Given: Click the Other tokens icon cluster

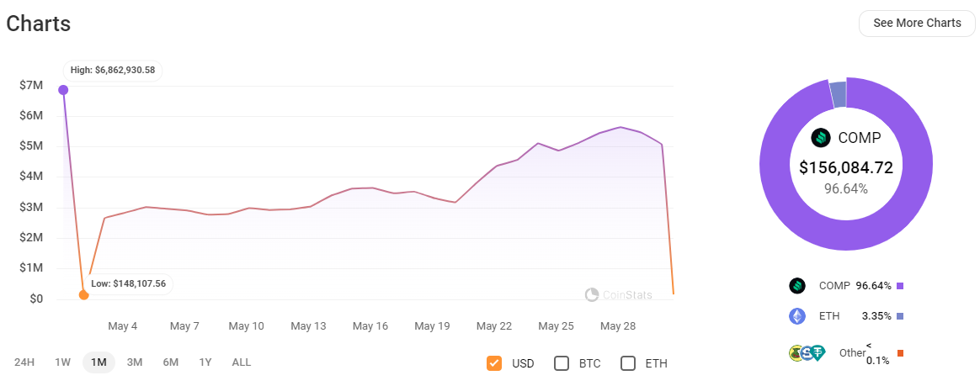Looking at the screenshot, I should 807,353.
